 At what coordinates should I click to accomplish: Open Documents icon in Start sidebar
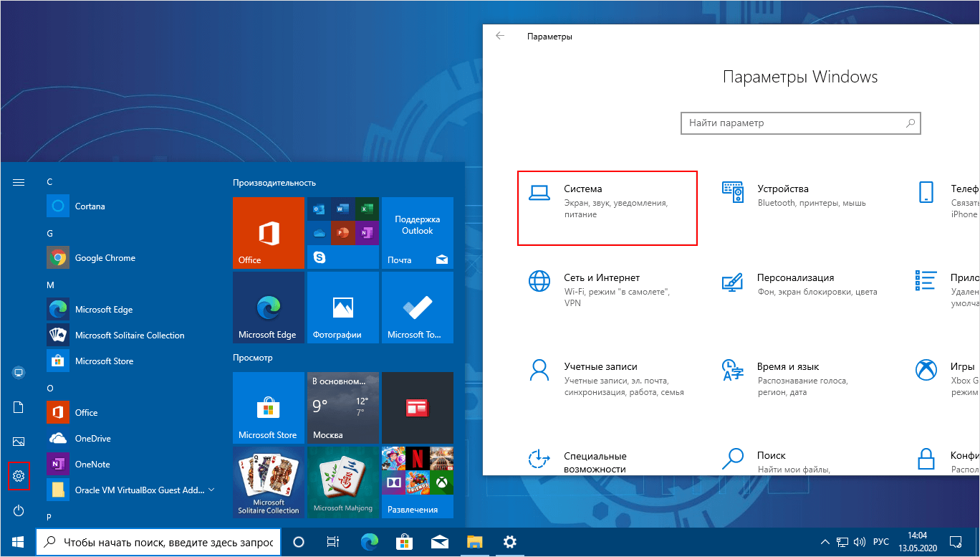point(19,407)
